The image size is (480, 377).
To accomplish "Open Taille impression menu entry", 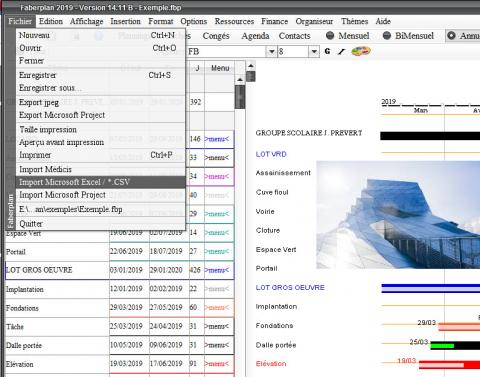I will 100,129.
